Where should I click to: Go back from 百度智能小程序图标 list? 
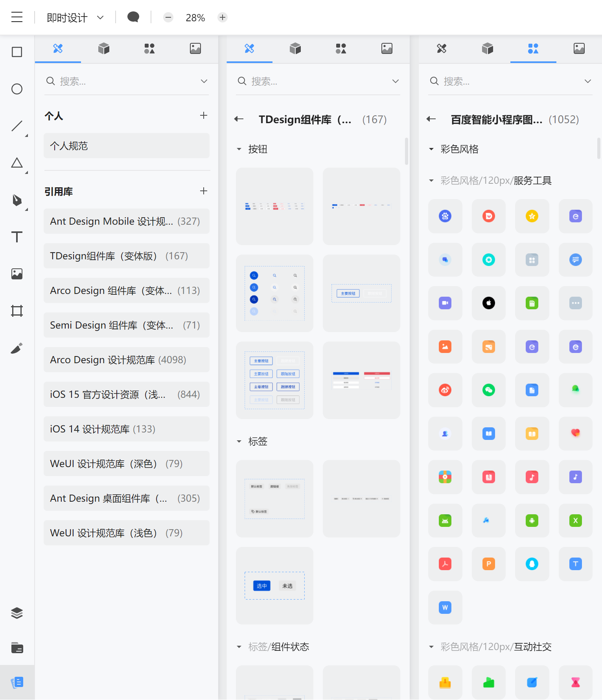click(431, 119)
